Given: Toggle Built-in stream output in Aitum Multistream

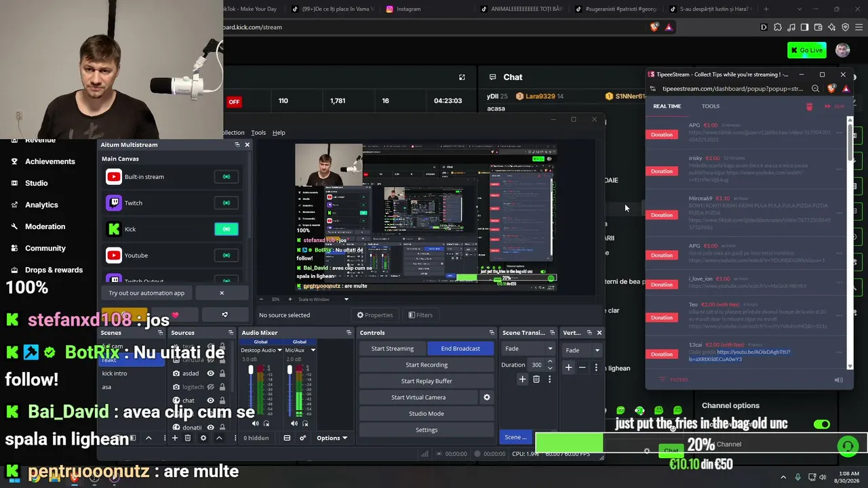Looking at the screenshot, I should pyautogui.click(x=226, y=177).
